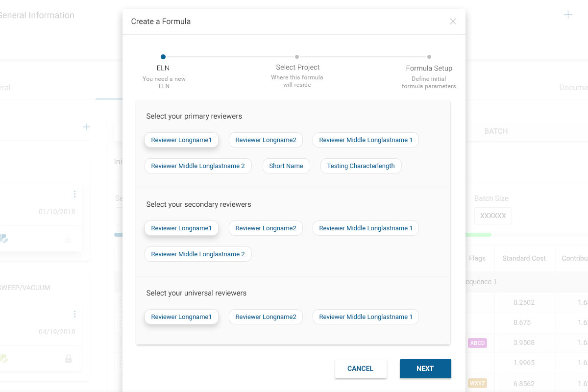Click the ELN step label
This screenshot has height=392, width=588.
click(163, 68)
